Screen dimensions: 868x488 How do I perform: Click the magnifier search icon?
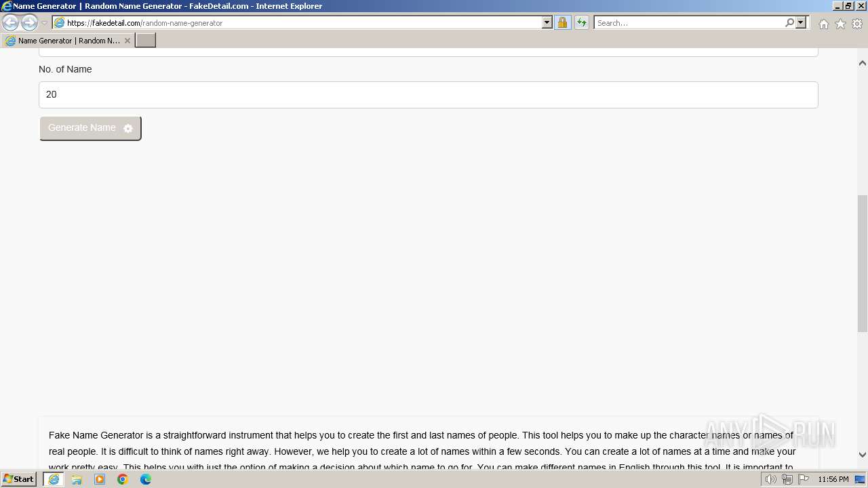pyautogui.click(x=789, y=23)
